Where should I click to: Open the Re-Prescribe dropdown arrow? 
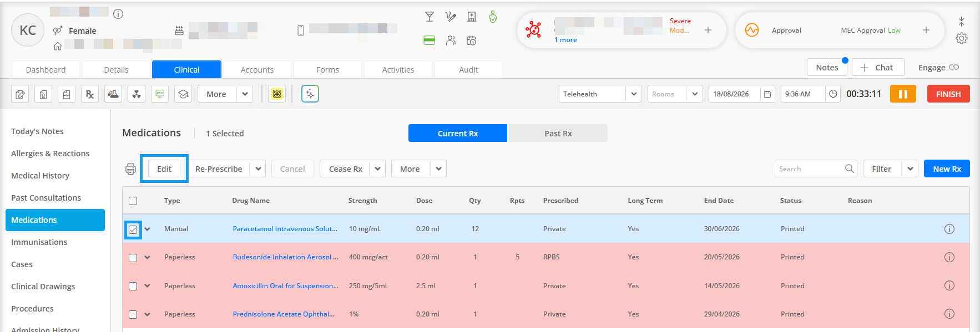pyautogui.click(x=258, y=169)
